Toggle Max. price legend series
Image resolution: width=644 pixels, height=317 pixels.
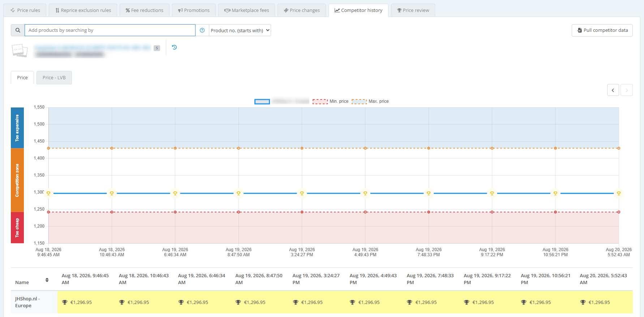pyautogui.click(x=370, y=101)
